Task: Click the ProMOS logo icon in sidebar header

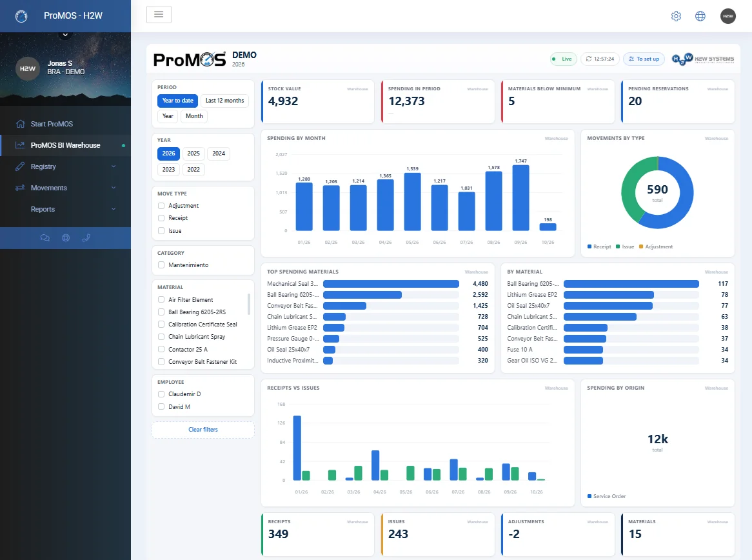Action: click(x=21, y=16)
